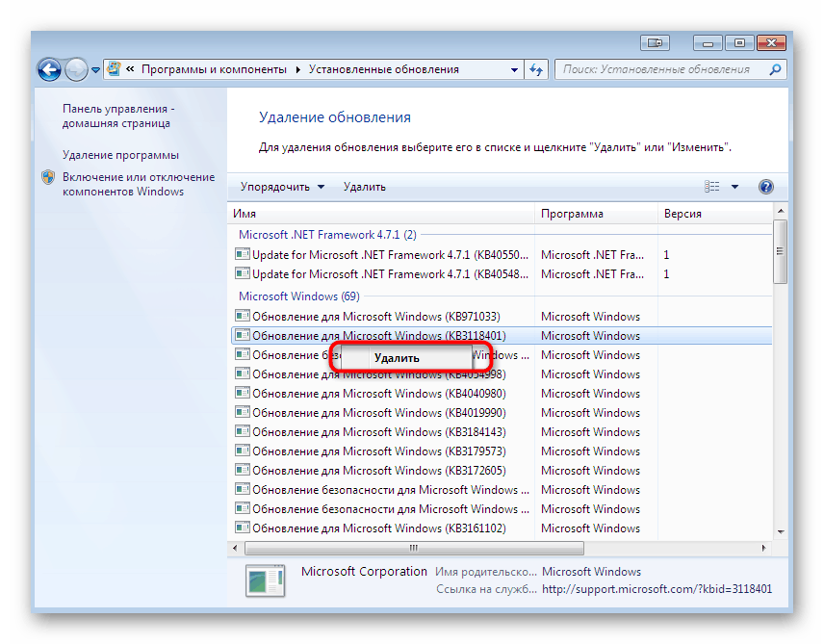The image size is (824, 644).
Task: Click the Back navigation arrow button
Action: coord(49,69)
